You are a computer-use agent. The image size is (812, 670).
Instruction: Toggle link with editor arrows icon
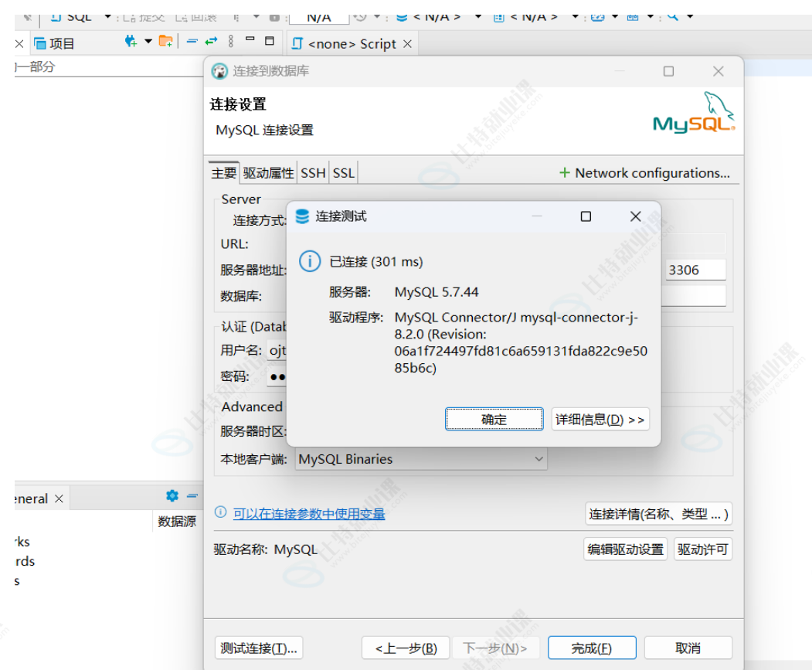(211, 42)
